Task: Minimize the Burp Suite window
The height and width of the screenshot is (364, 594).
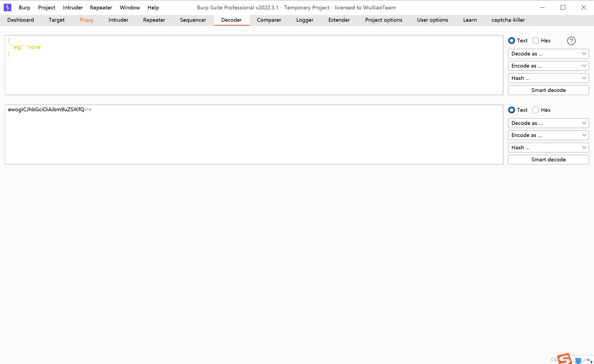Action: [542, 8]
